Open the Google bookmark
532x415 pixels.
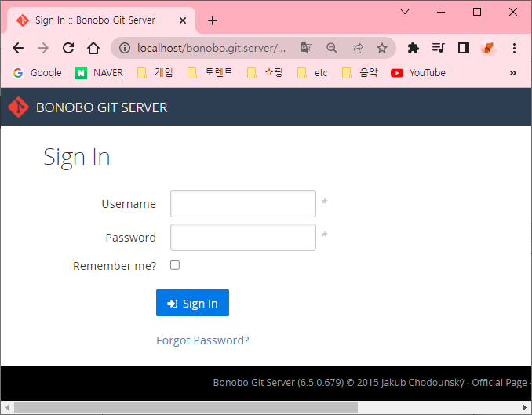[37, 73]
